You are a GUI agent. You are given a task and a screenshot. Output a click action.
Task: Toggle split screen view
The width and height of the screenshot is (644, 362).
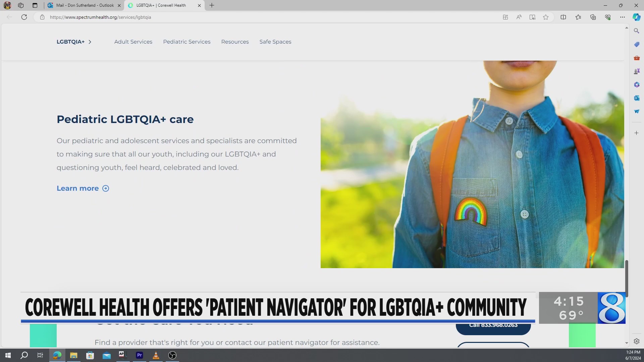pos(563,17)
